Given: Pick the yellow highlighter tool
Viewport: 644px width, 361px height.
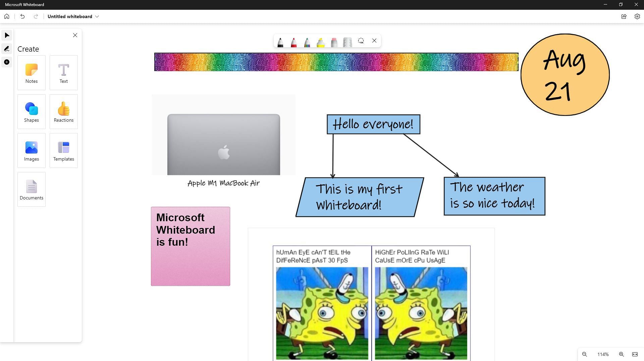Looking at the screenshot, I should (321, 42).
